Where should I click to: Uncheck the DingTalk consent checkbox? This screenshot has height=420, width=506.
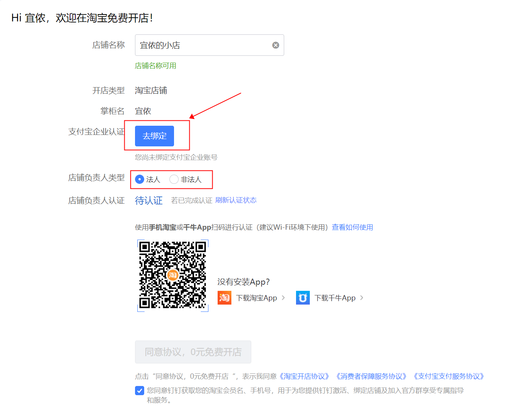140,391
